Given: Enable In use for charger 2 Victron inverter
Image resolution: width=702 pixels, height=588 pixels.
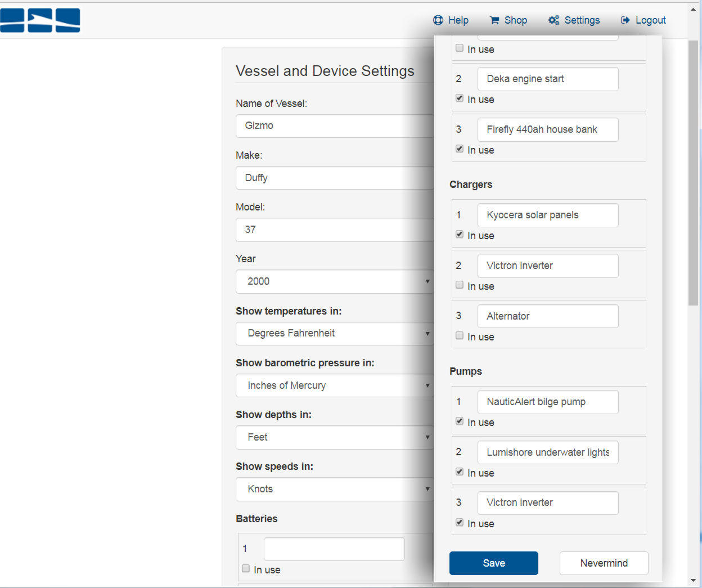Looking at the screenshot, I should [x=460, y=285].
